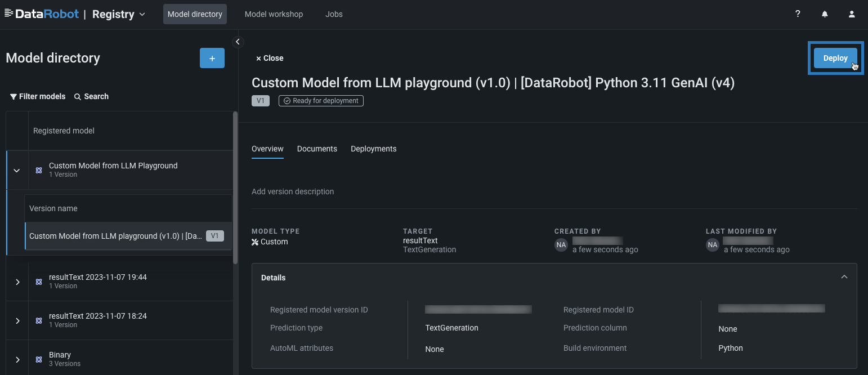Screen dimensions: 868x375
Task: Click the resultText 19:44 model icon
Action: [39, 282]
